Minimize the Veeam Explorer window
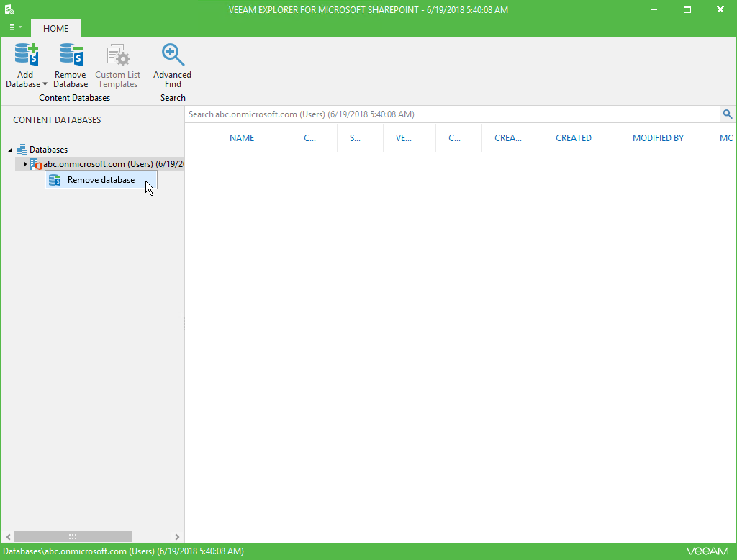Screen dimensions: 737x560 [x=654, y=9]
